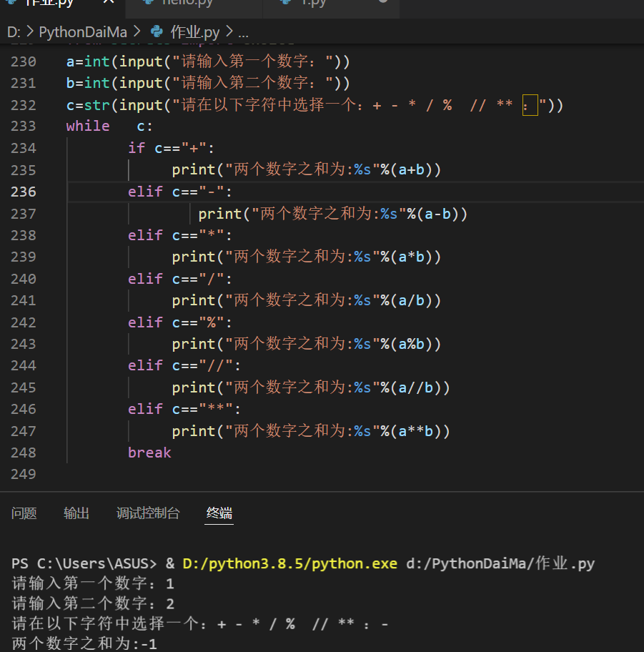Click the highlighted colon box on line 232
644x652 pixels.
[530, 105]
